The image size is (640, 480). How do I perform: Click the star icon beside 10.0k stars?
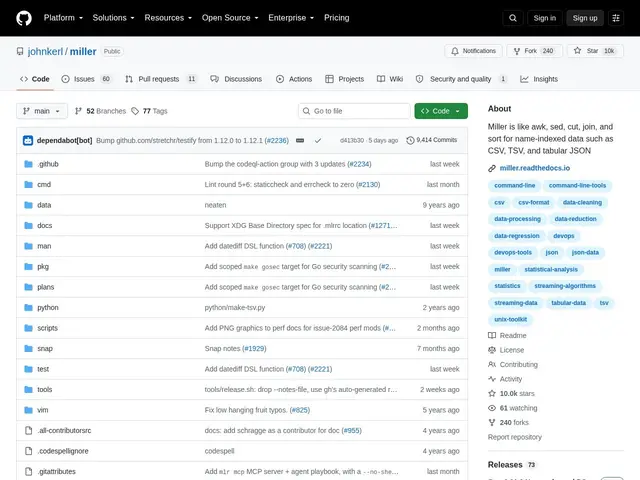click(x=492, y=393)
